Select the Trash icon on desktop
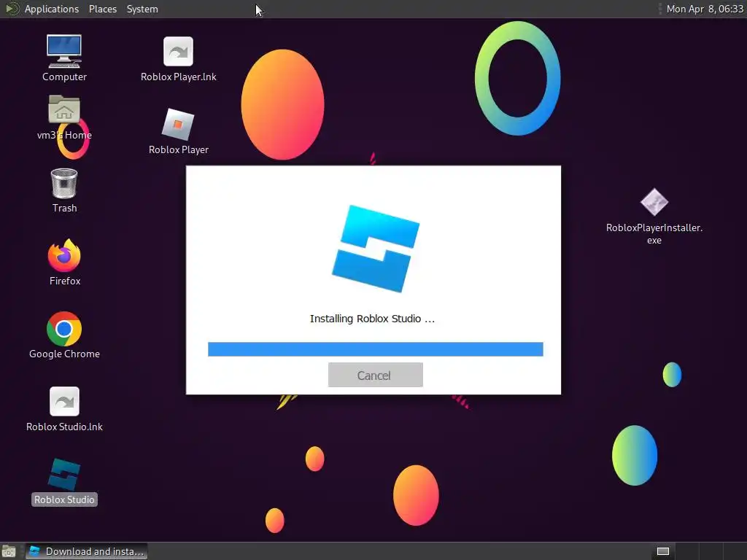Image resolution: width=747 pixels, height=560 pixels. point(64,183)
